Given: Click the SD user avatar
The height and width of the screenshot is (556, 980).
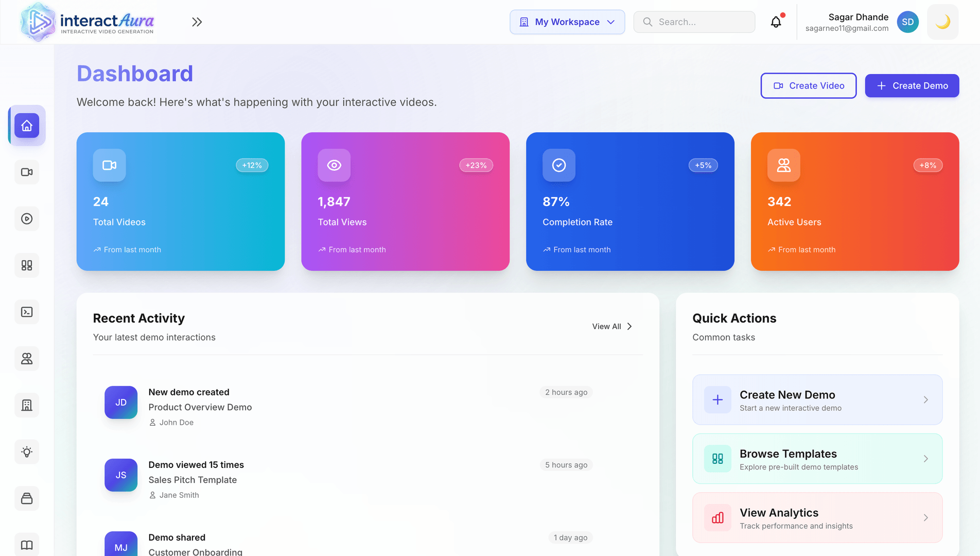Looking at the screenshot, I should (907, 22).
